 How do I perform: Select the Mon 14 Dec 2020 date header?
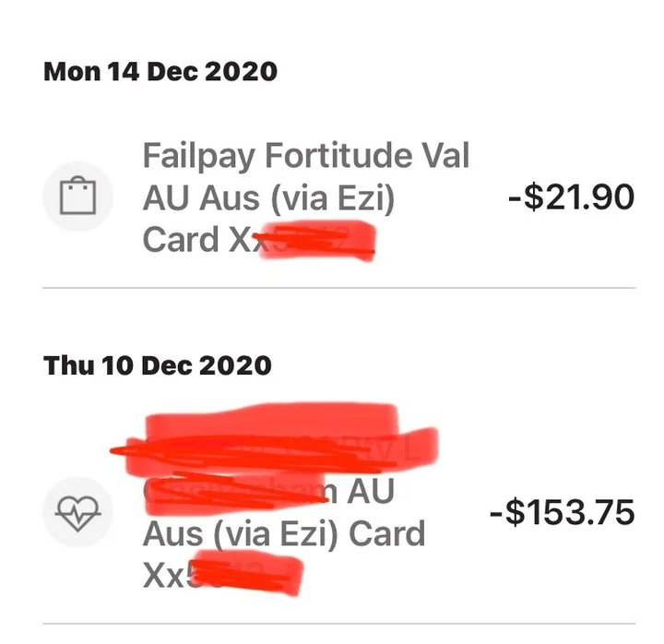coord(160,71)
